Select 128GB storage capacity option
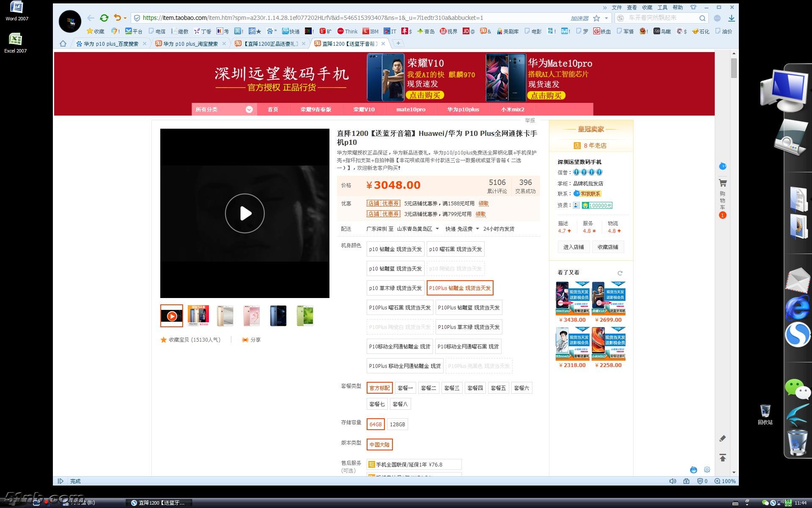This screenshot has width=812, height=508. point(397,424)
